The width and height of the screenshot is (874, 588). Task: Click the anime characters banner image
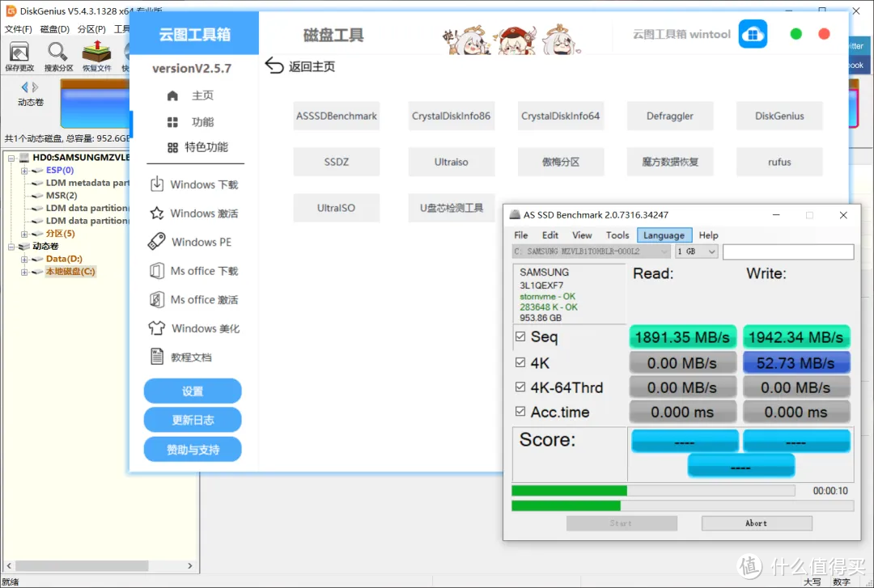pyautogui.click(x=511, y=39)
